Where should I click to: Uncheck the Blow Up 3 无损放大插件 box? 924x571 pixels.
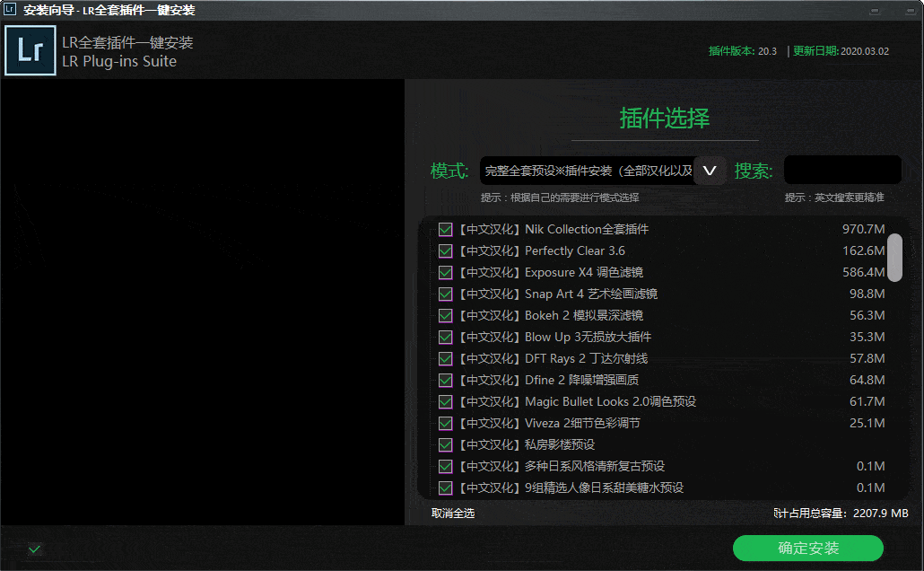pyautogui.click(x=445, y=337)
